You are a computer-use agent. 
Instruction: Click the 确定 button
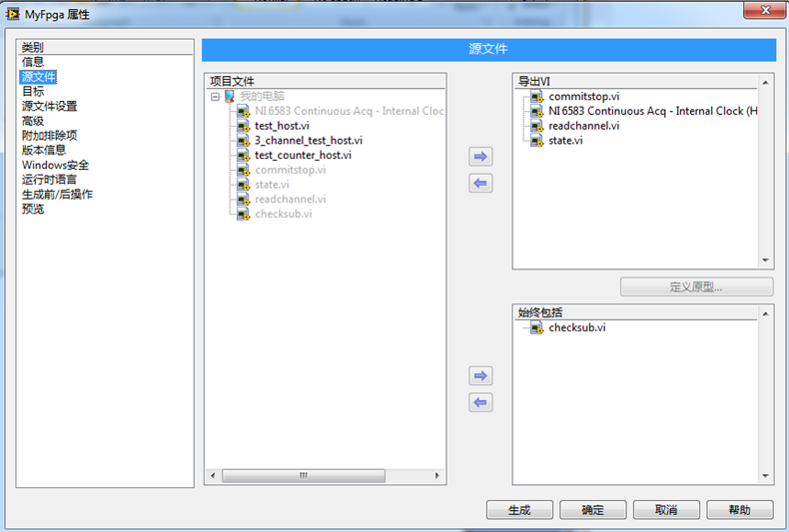[x=593, y=510]
